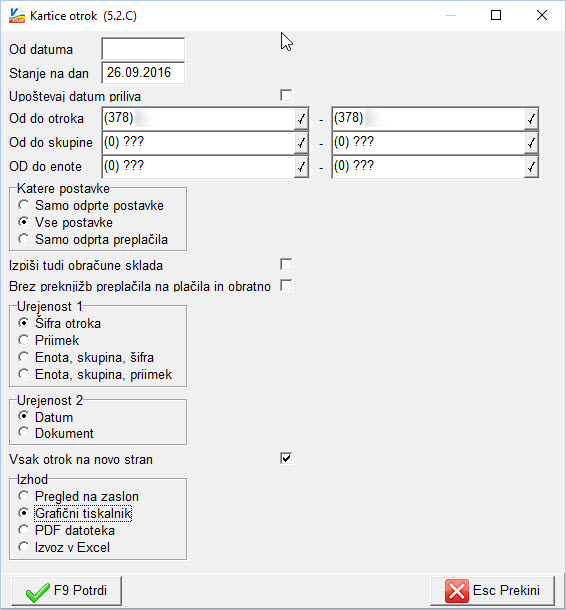Screen dimensions: 566x610
Task: Open the second OD do enote lookup checkmark
Action: (x=531, y=167)
